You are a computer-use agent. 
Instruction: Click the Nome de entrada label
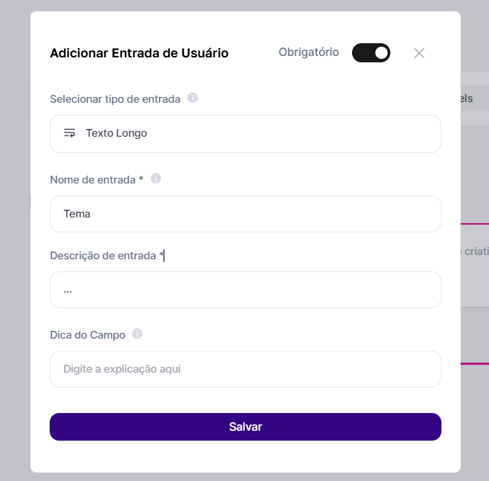point(97,180)
